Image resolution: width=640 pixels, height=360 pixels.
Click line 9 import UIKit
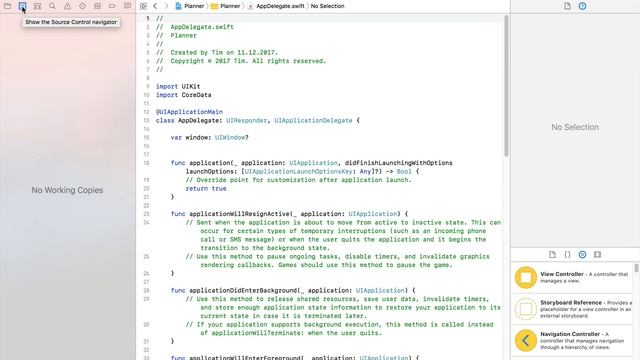click(178, 87)
